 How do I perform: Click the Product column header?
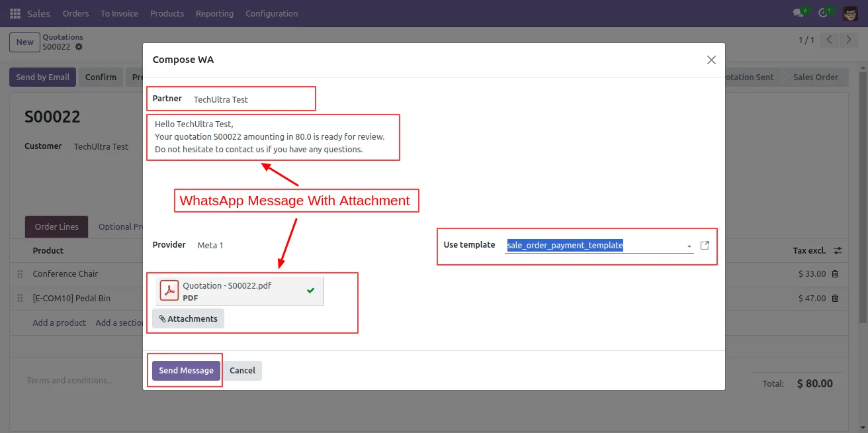click(48, 251)
